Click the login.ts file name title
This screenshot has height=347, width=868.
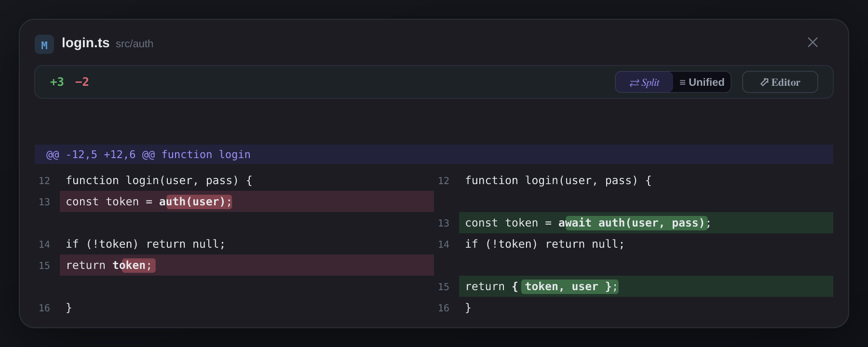[85, 43]
